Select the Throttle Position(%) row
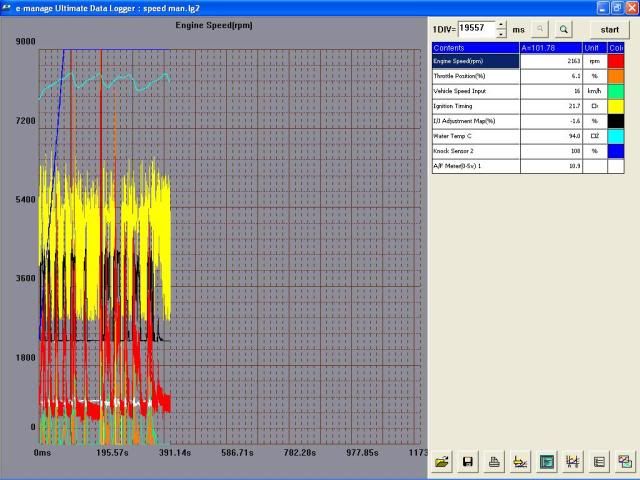 pyautogui.click(x=528, y=76)
